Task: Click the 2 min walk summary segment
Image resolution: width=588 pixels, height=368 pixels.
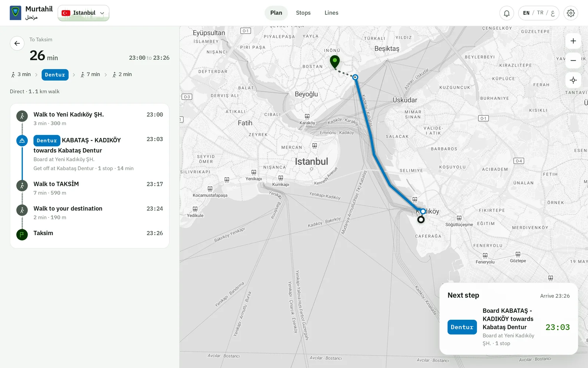Action: 122,74
